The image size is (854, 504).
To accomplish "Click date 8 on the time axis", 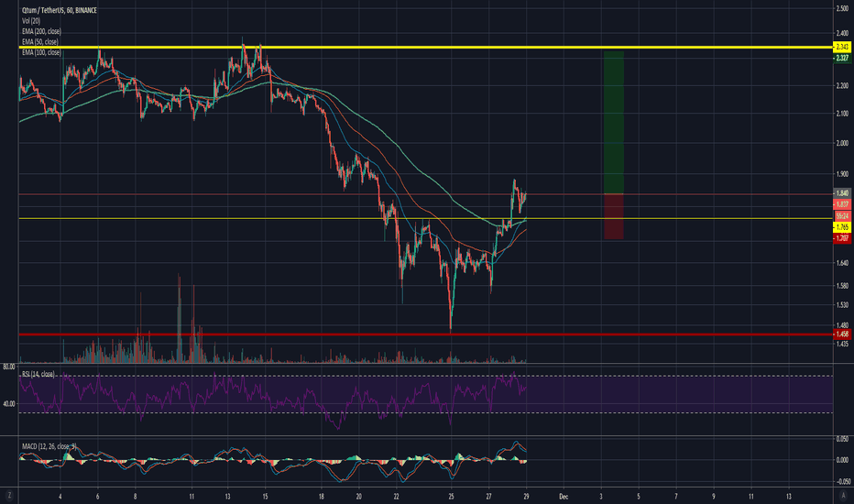I will point(135,497).
